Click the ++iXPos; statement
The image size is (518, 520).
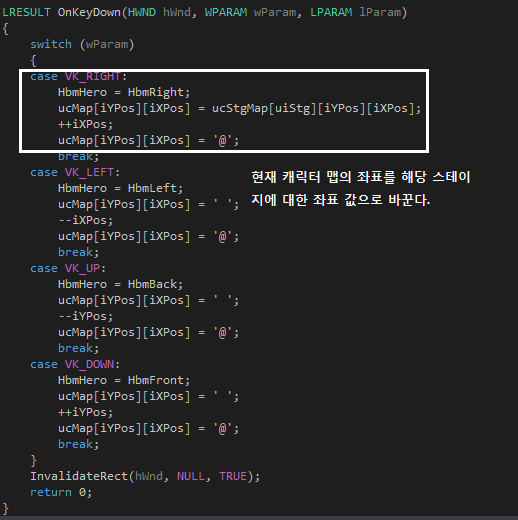pyautogui.click(x=86, y=124)
